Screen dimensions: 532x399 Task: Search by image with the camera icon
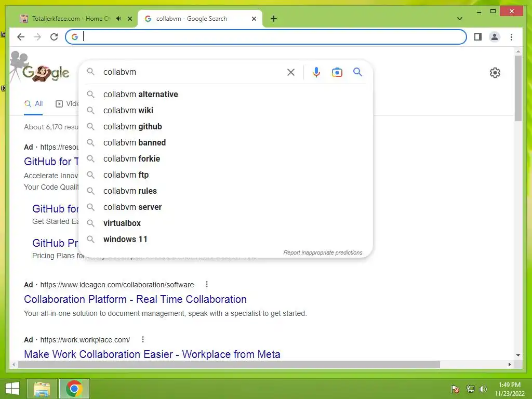(337, 72)
